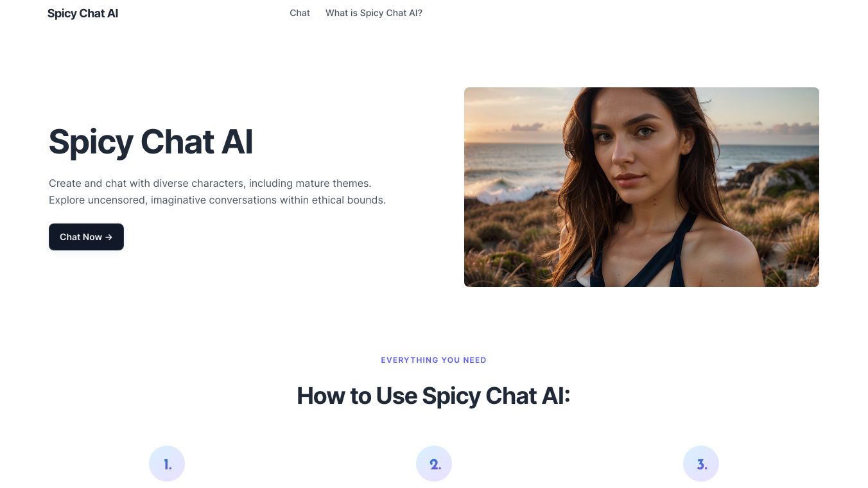Click the large Spicy Chat AI hero title
Image resolution: width=868 pixels, height=488 pixels.
point(151,142)
